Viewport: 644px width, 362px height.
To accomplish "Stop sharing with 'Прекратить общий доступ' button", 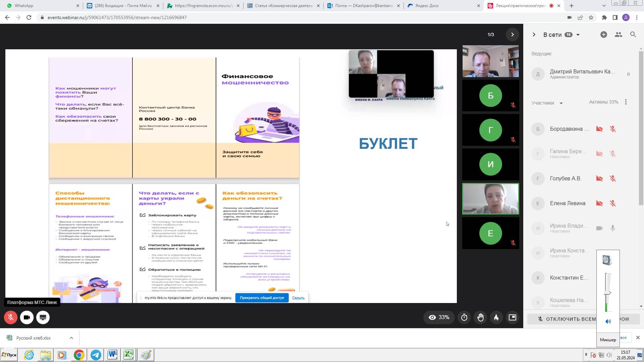I will (262, 298).
